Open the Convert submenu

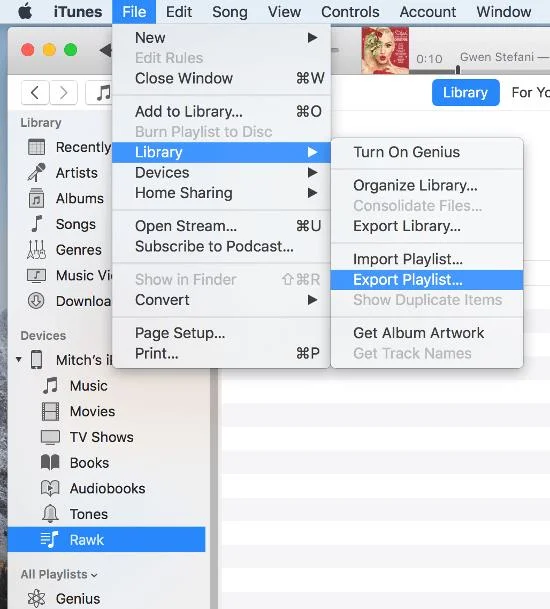(221, 300)
